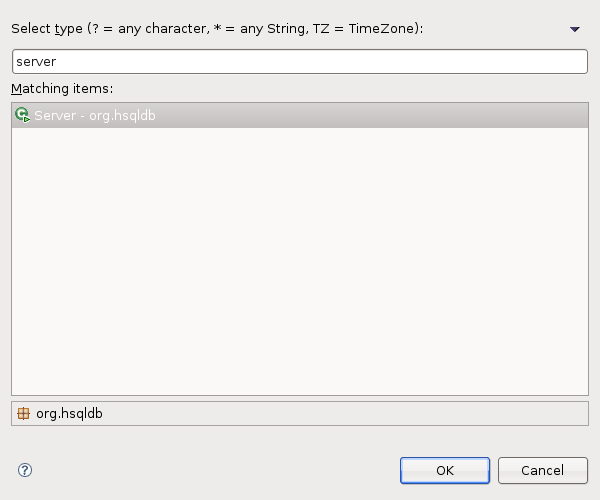Open the view menu dropdown triangle
This screenshot has width=600, height=500.
click(x=575, y=30)
